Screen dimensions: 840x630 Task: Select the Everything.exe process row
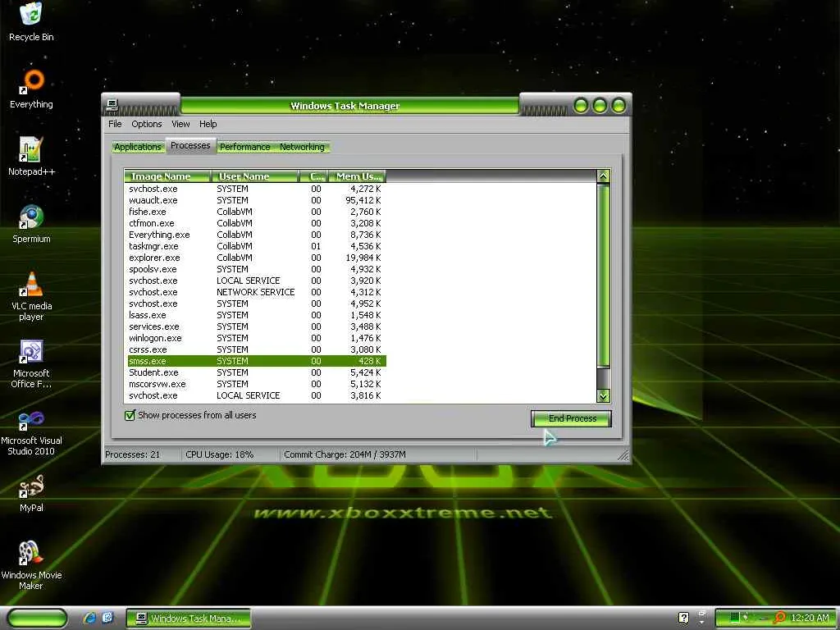point(255,235)
